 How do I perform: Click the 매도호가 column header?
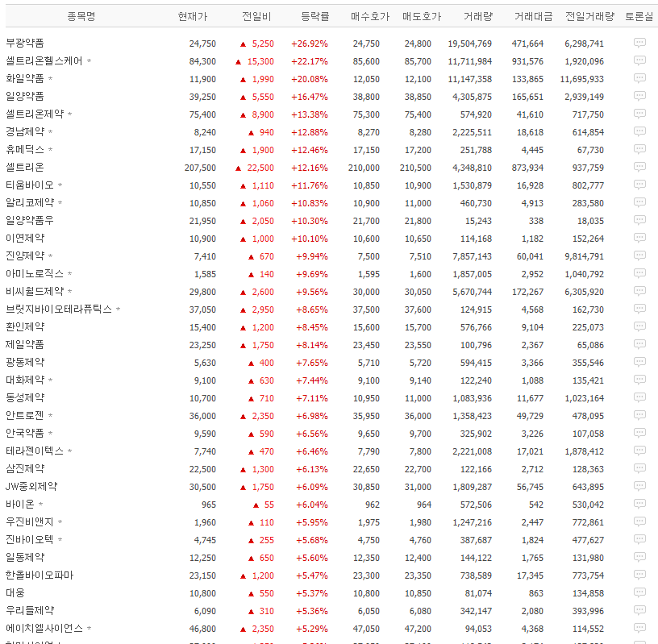click(422, 16)
